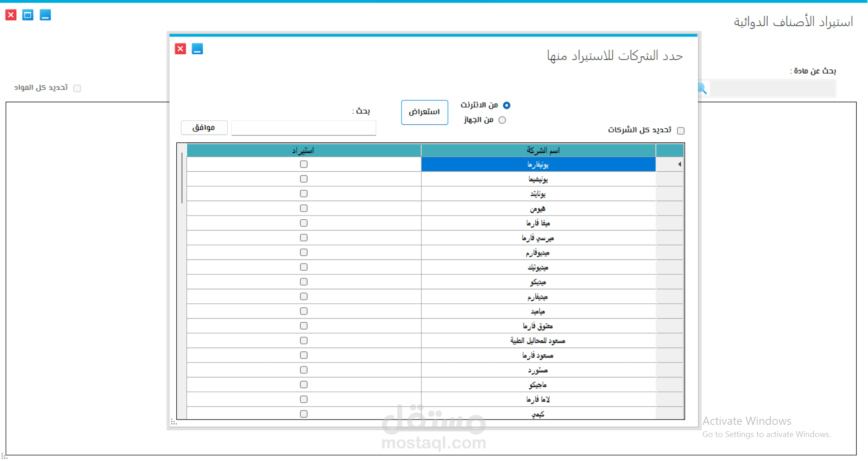The height and width of the screenshot is (461, 868).
Task: Check import box for يونايتد row
Action: click(304, 193)
